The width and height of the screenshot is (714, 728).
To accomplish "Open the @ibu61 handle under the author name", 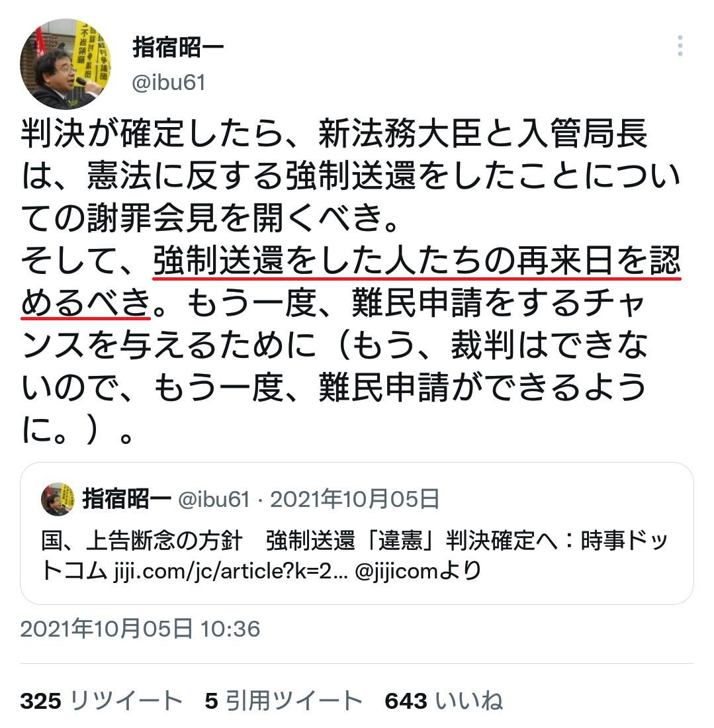I will 169,83.
